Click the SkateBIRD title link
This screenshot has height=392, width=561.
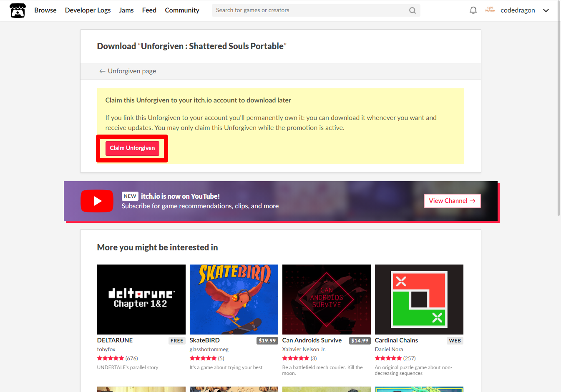point(205,340)
